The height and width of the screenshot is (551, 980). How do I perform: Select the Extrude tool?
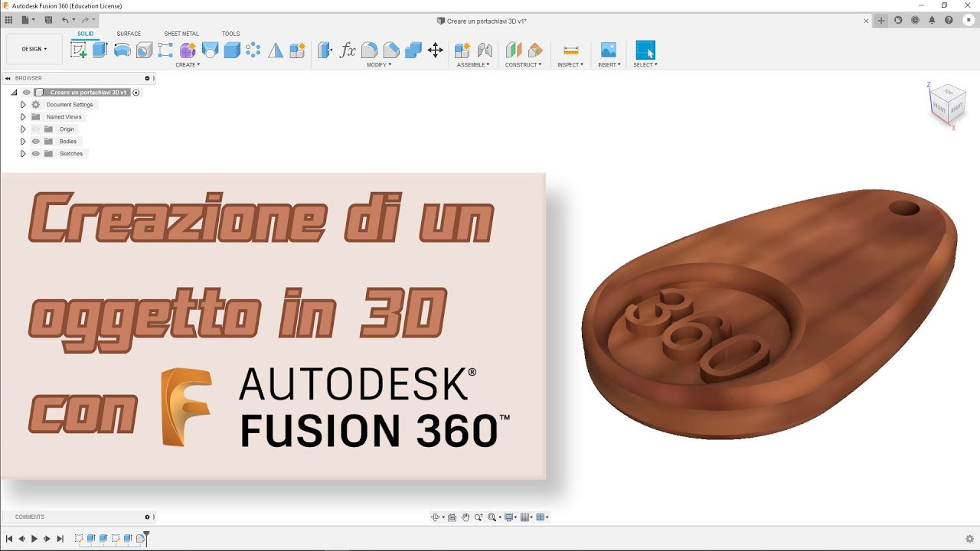[x=100, y=51]
